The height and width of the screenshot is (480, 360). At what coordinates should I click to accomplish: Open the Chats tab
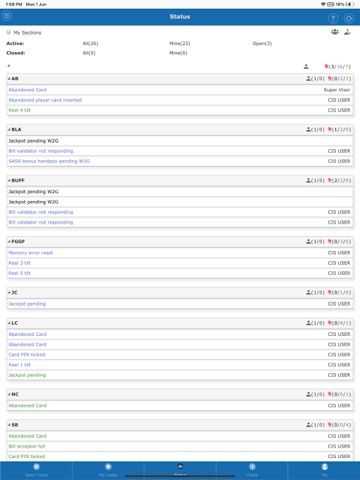click(252, 470)
